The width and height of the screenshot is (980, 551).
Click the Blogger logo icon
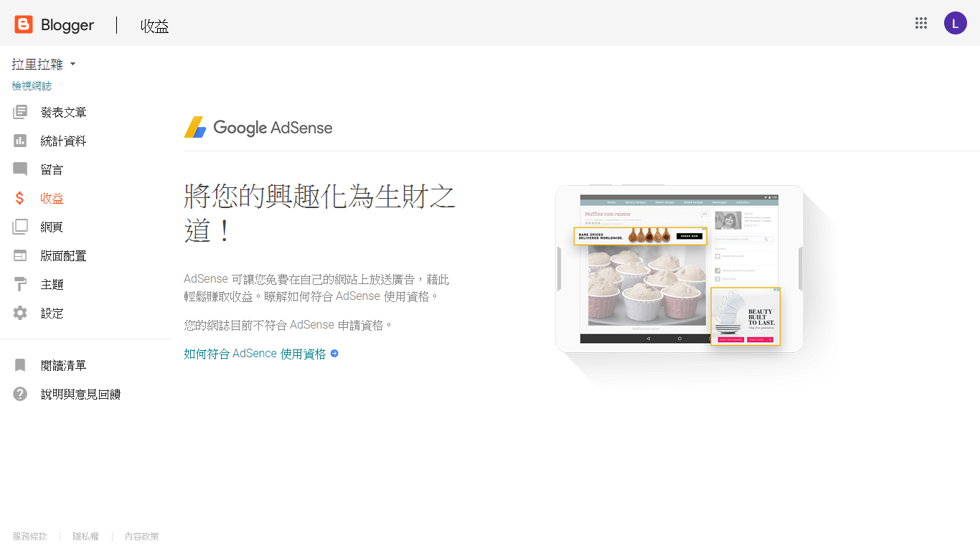tap(24, 24)
